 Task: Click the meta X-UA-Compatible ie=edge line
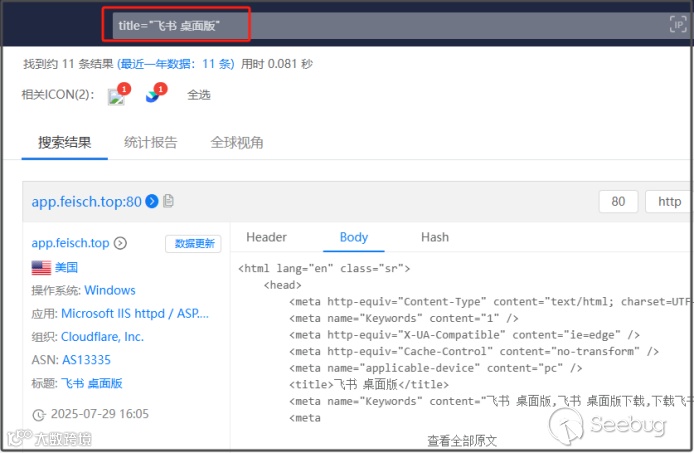pyautogui.click(x=464, y=335)
